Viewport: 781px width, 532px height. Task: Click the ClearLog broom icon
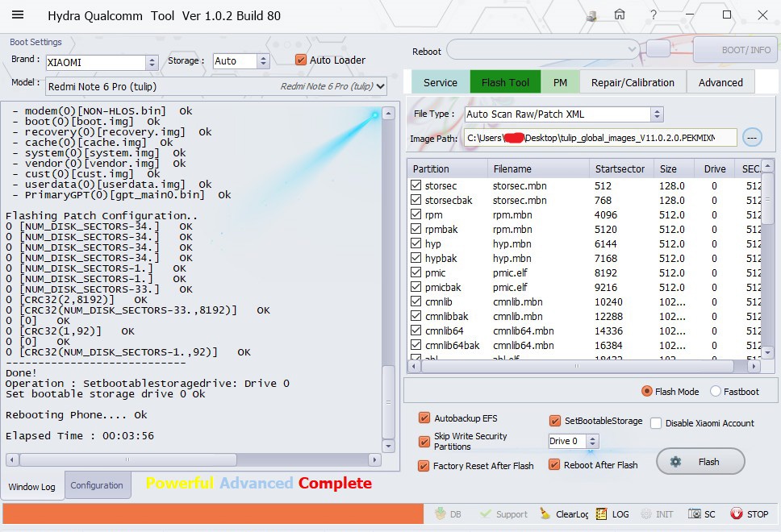coord(546,514)
